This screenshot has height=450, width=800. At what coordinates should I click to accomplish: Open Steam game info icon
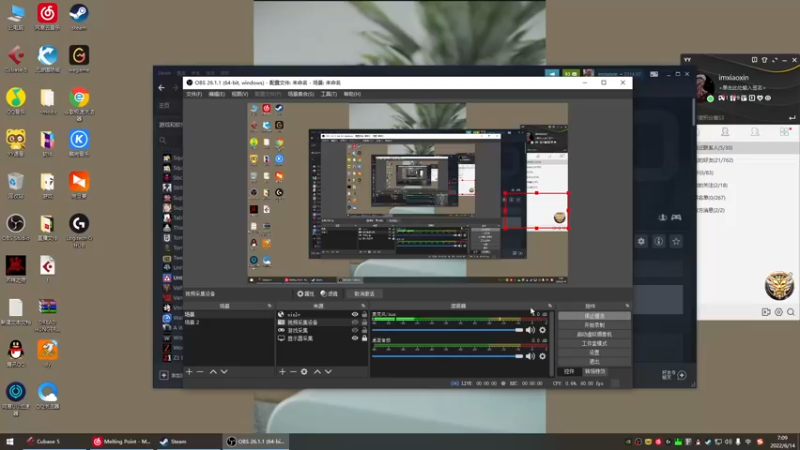(x=659, y=241)
